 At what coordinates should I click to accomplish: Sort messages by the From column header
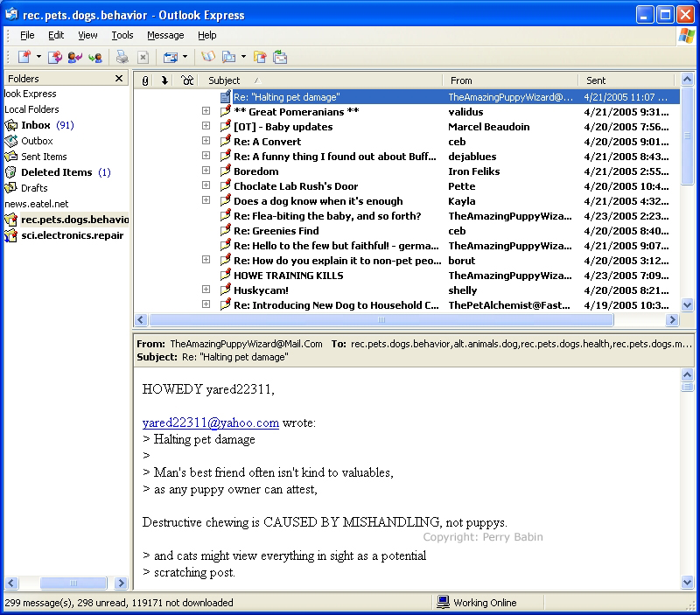coord(510,80)
